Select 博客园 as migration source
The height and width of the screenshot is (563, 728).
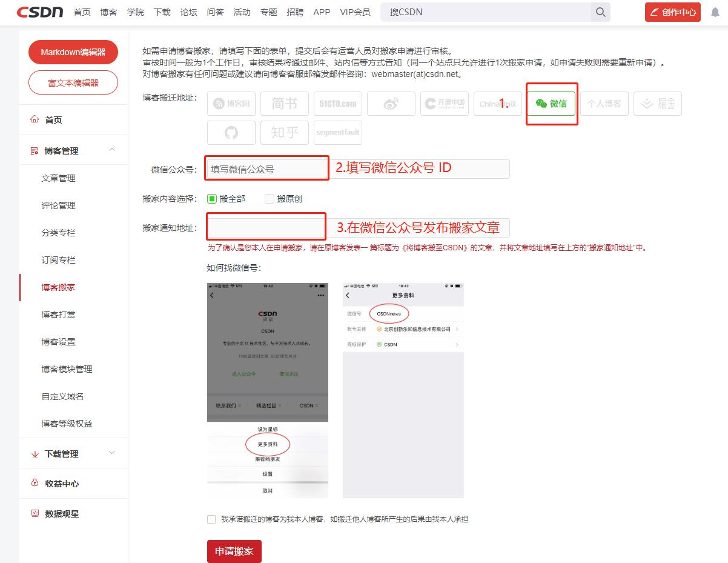click(231, 104)
